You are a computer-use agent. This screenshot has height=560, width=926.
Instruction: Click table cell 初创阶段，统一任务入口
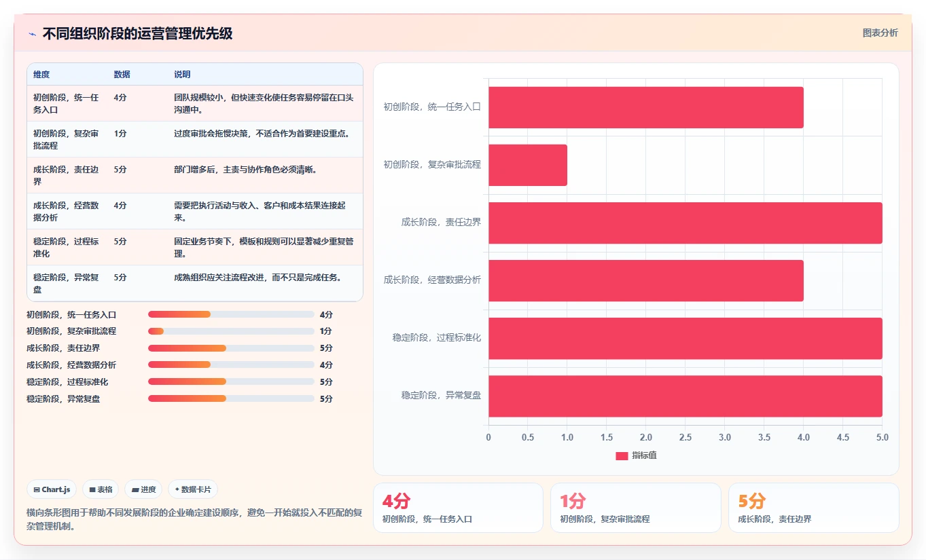(67, 103)
